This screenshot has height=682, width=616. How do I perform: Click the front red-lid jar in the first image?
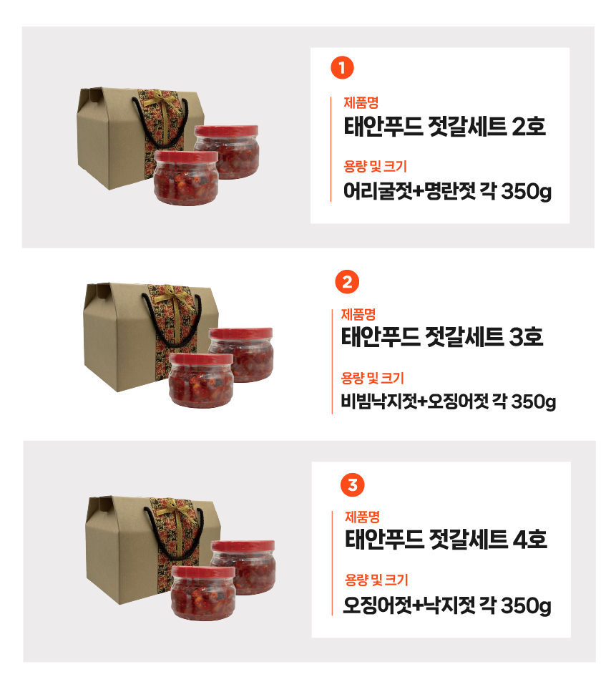pyautogui.click(x=186, y=178)
